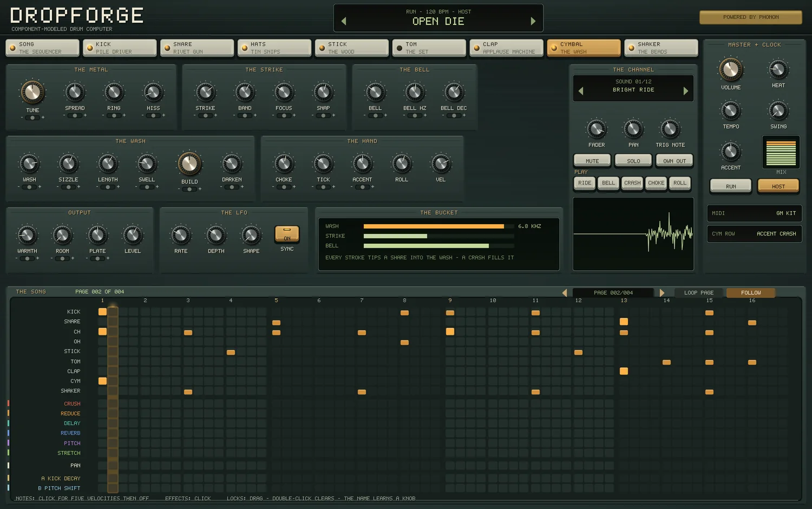Click the ROLL knob in The Hand
Image resolution: width=812 pixels, height=509 pixels.
click(x=402, y=164)
